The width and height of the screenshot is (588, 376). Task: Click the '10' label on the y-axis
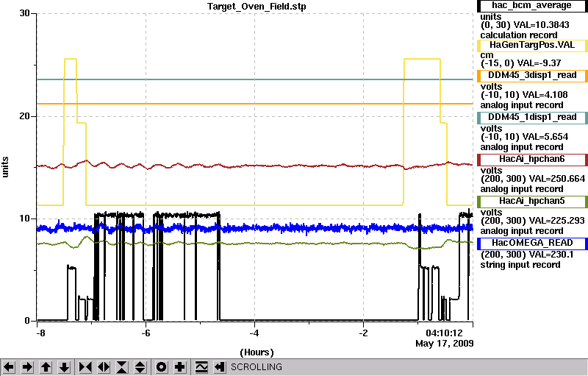click(x=24, y=219)
